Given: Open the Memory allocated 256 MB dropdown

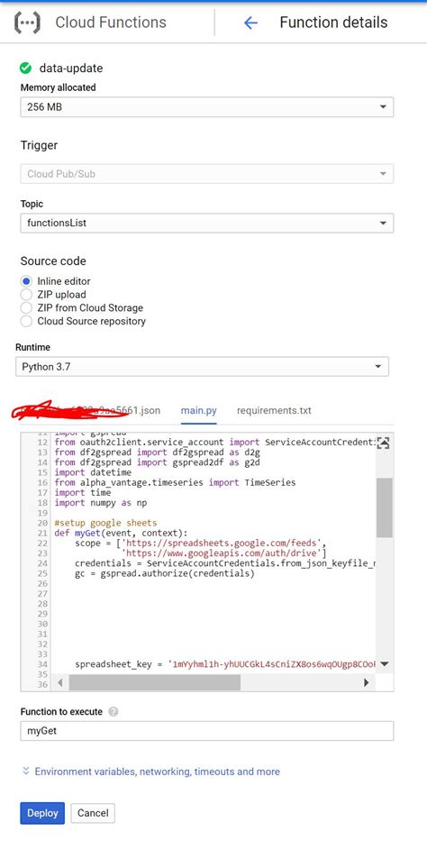Looking at the screenshot, I should (x=207, y=107).
